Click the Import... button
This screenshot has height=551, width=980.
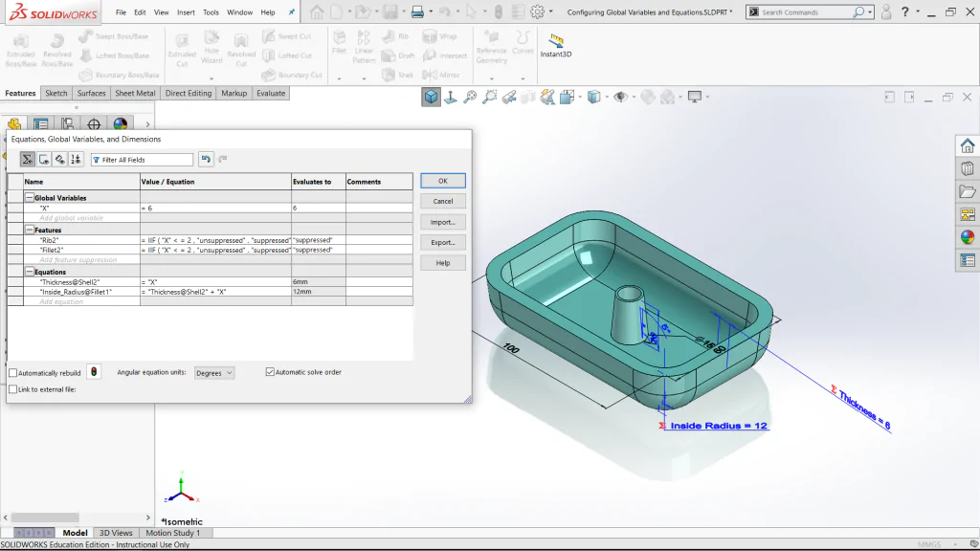tap(442, 222)
